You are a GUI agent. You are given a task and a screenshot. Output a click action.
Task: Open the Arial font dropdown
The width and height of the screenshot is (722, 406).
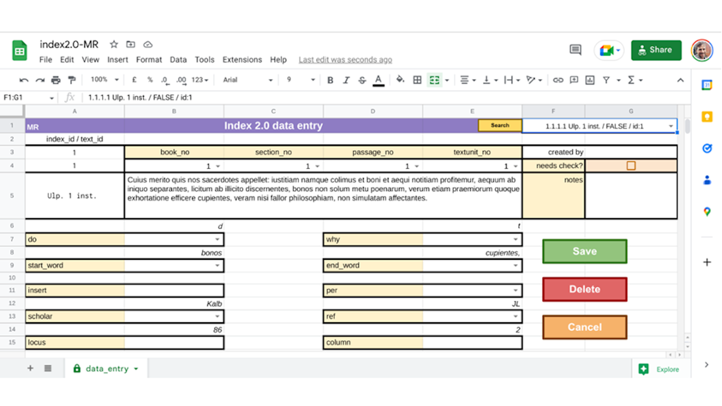(x=246, y=80)
